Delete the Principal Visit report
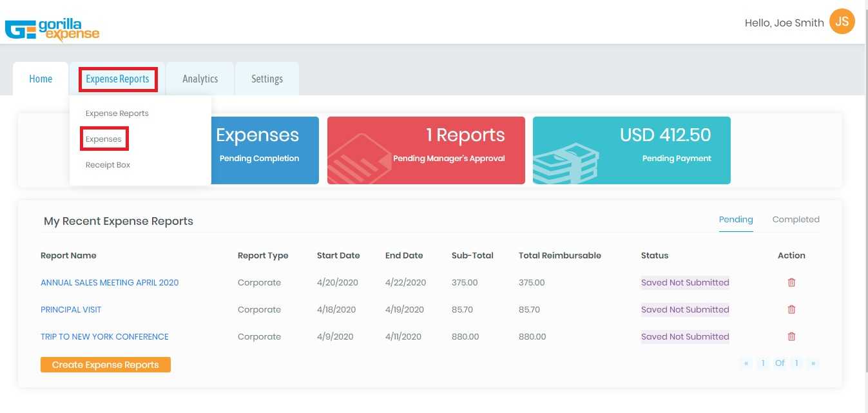 (x=791, y=309)
